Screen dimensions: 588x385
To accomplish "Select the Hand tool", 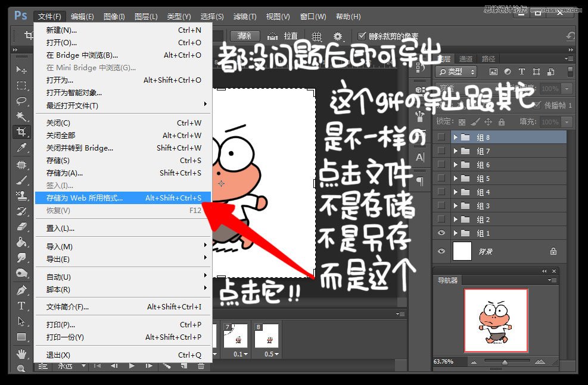I will (21, 353).
